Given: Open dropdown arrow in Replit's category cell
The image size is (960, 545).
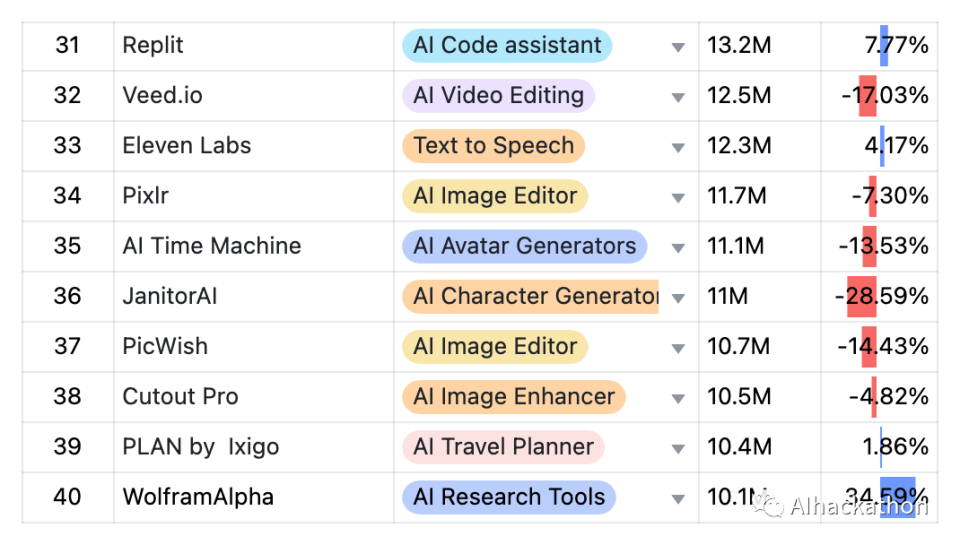Looking at the screenshot, I should click(x=678, y=47).
